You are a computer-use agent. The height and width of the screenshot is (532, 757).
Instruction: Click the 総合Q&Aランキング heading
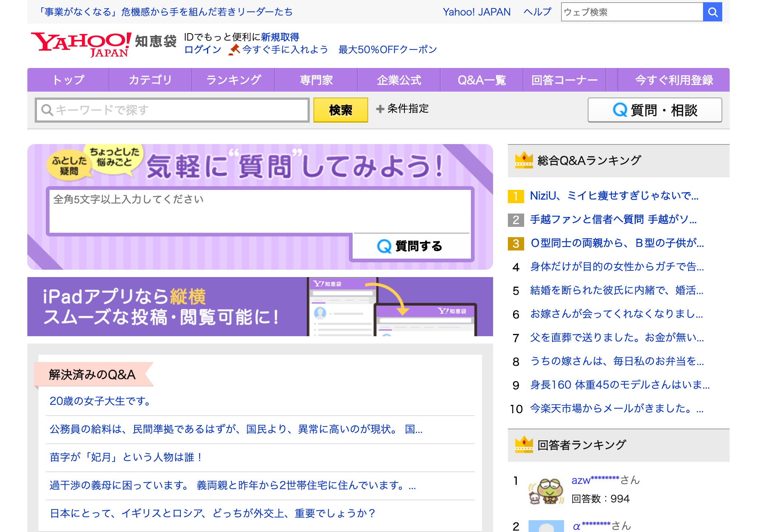(x=589, y=160)
